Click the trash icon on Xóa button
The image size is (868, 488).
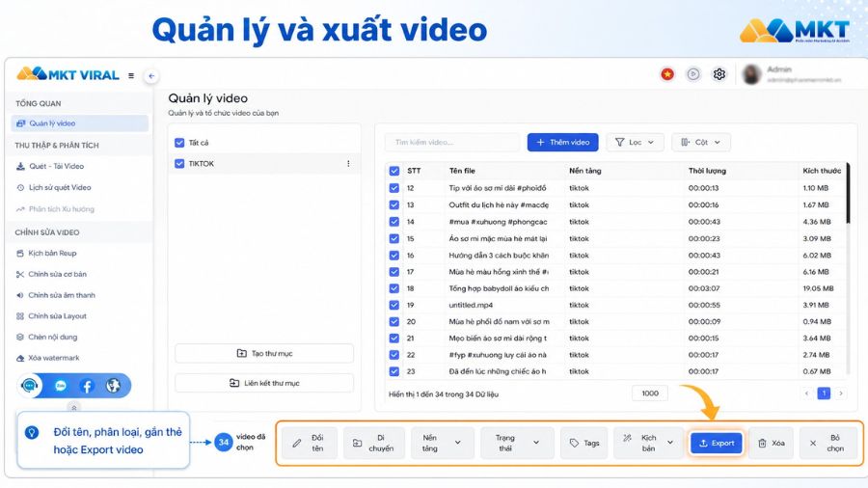762,444
